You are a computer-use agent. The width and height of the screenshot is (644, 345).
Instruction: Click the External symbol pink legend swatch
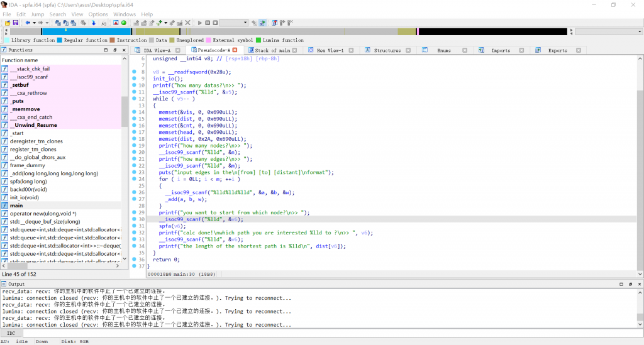pyautogui.click(x=208, y=40)
